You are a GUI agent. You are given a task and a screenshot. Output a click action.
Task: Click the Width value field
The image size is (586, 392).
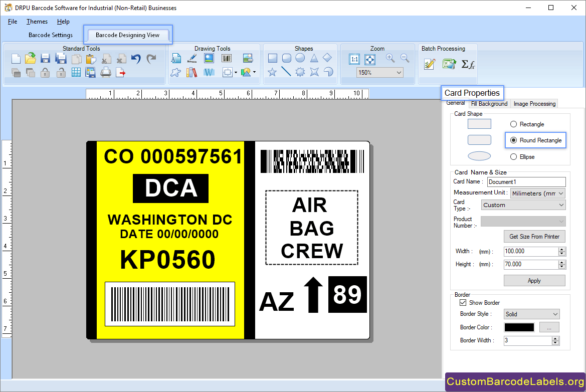[x=531, y=251]
